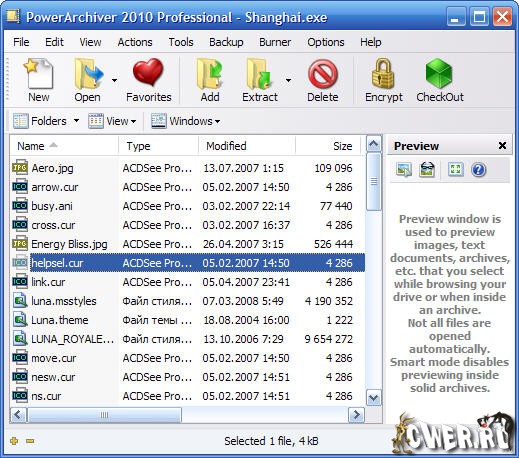Click the vertical scrollbar down arrow
This screenshot has width=519, height=458.
point(373,397)
